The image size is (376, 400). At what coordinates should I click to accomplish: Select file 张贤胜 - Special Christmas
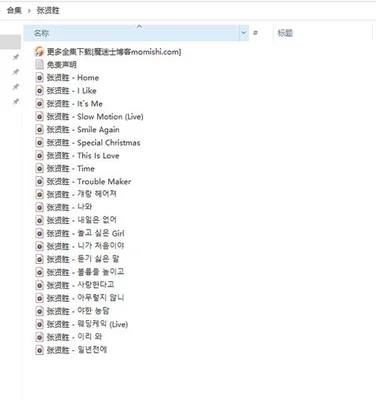point(93,143)
